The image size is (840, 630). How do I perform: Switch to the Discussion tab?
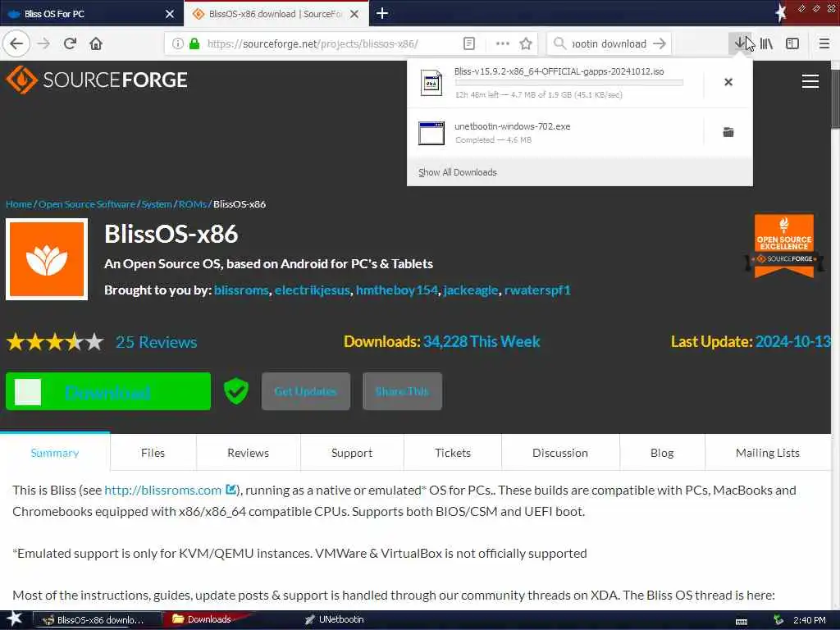click(560, 453)
